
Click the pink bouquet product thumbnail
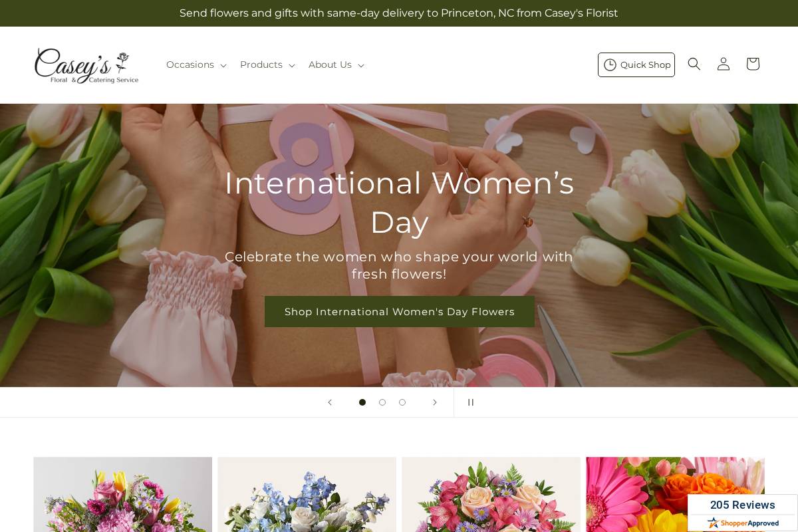122,495
